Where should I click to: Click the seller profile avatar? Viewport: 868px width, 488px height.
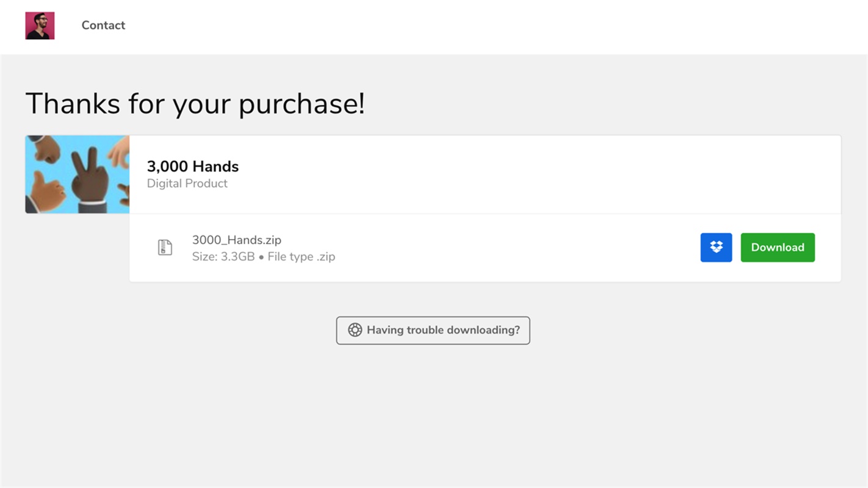tap(40, 26)
